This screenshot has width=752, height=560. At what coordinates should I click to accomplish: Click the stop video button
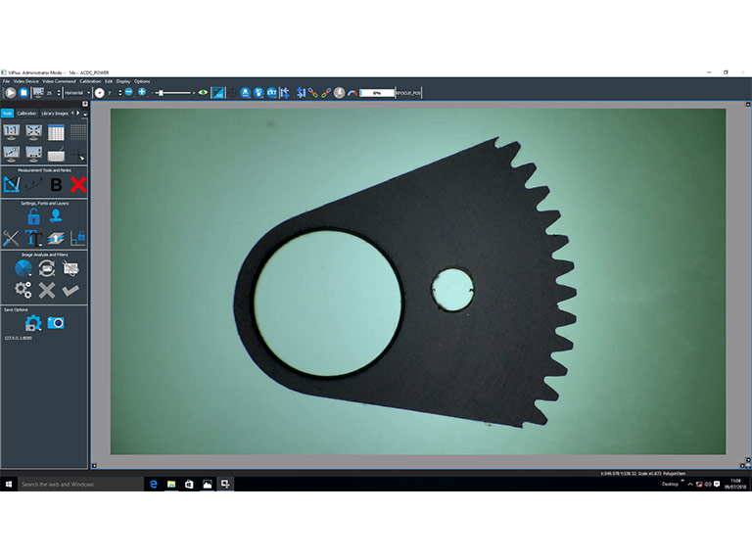click(23, 92)
